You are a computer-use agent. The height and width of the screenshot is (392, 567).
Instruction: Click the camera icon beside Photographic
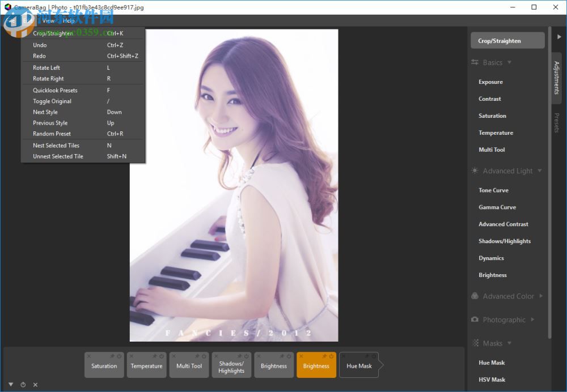(x=475, y=319)
